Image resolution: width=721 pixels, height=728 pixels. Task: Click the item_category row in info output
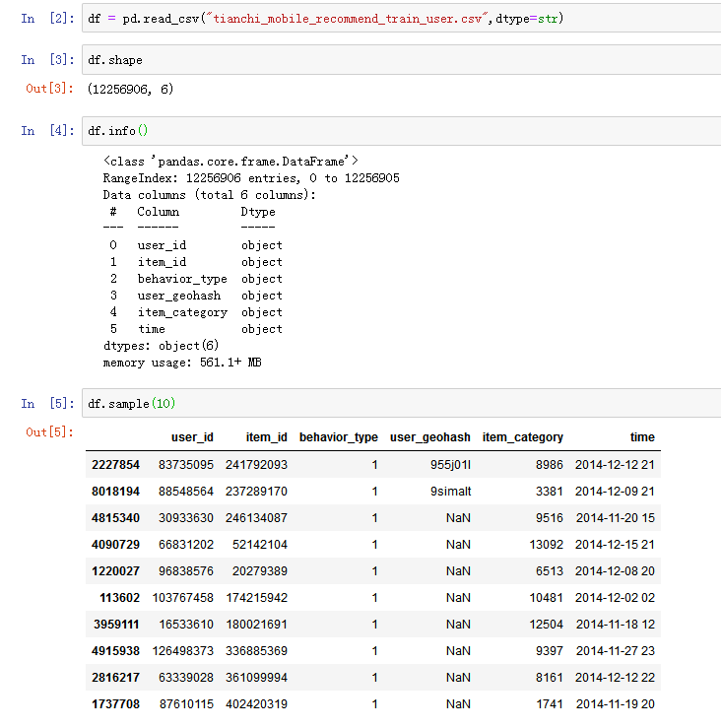coord(196,312)
